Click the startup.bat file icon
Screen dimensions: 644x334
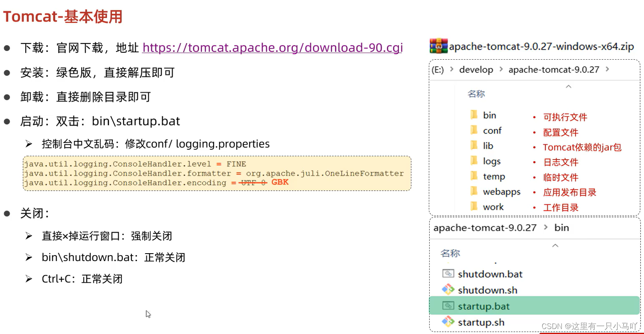click(x=448, y=306)
